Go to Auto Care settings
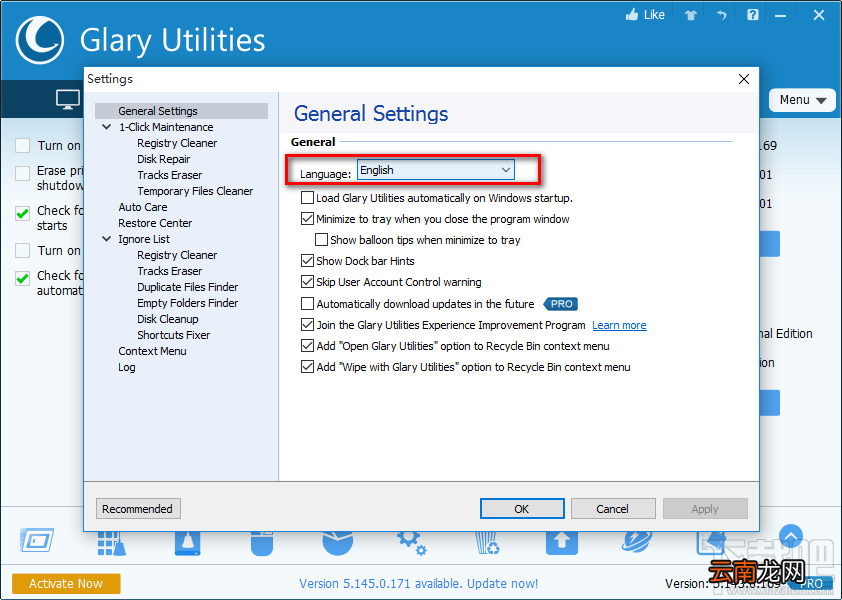This screenshot has height=600, width=842. (143, 207)
